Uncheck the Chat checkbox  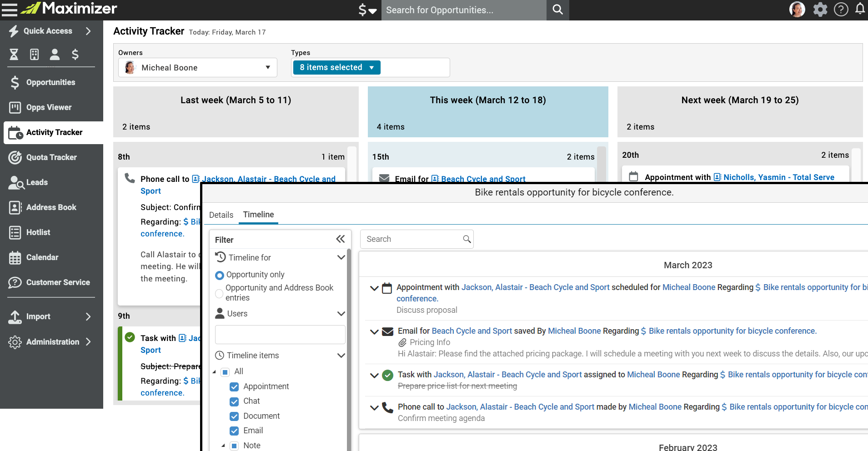[234, 402]
